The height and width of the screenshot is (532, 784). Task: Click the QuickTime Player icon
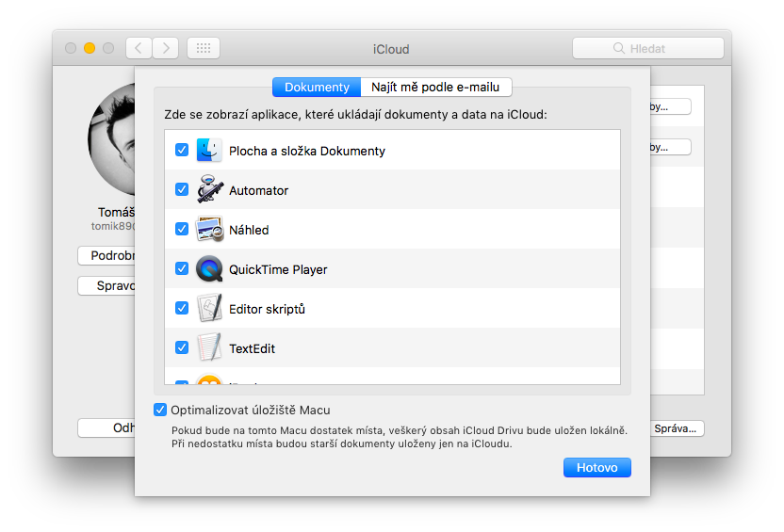(209, 269)
